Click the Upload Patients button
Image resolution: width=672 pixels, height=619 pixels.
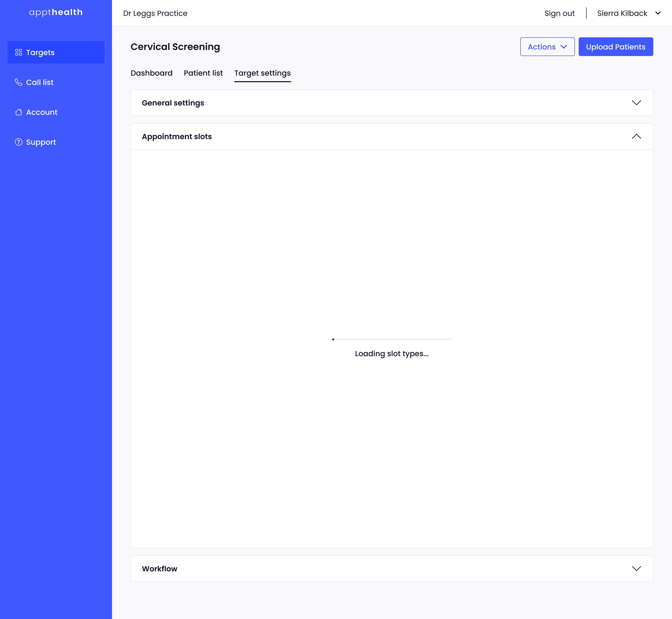(615, 47)
